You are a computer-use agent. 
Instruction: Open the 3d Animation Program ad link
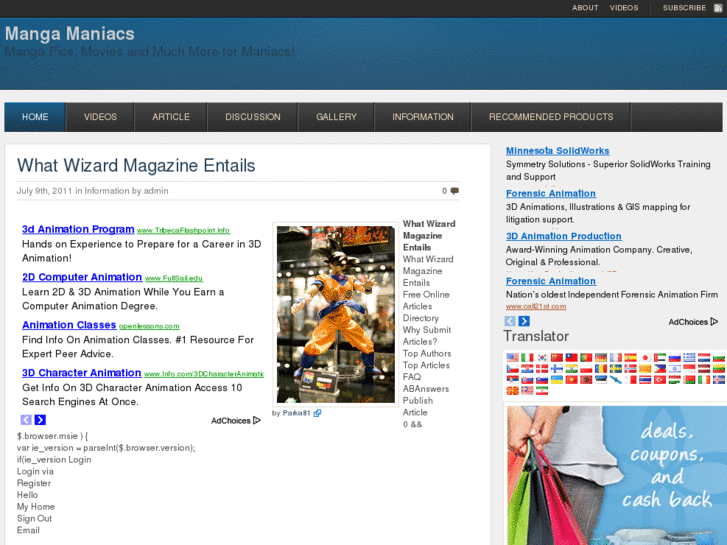(78, 229)
